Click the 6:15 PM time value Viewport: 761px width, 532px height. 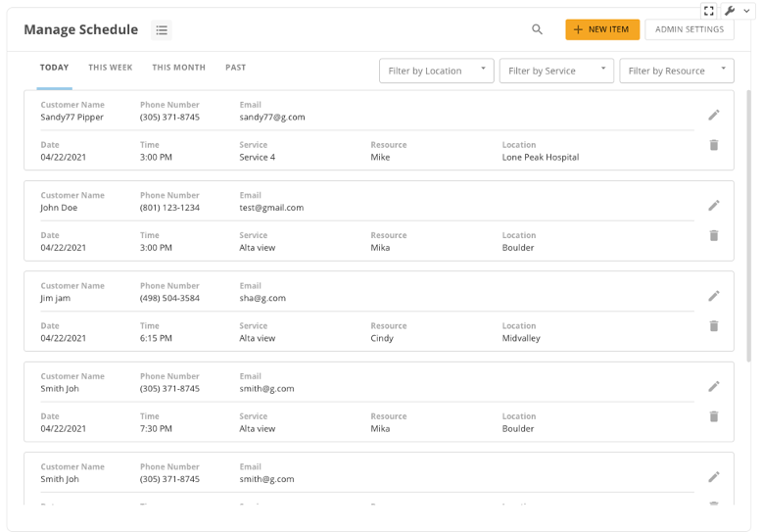coord(156,338)
